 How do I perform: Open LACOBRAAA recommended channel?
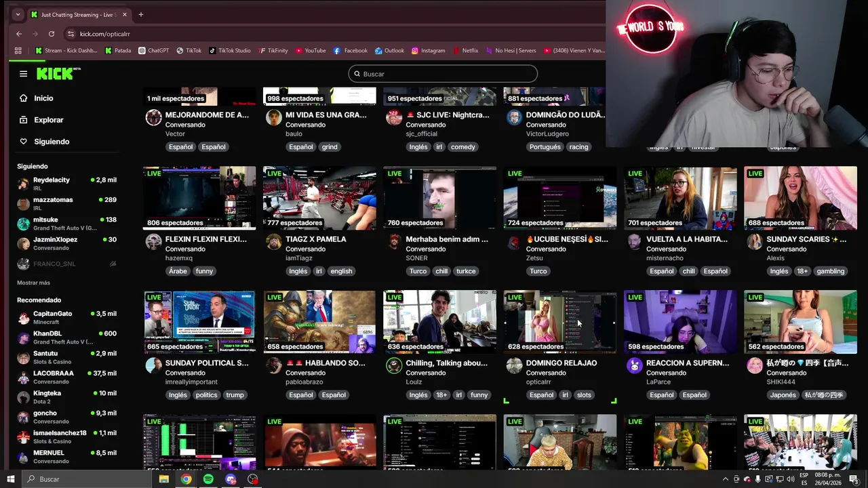coord(66,377)
